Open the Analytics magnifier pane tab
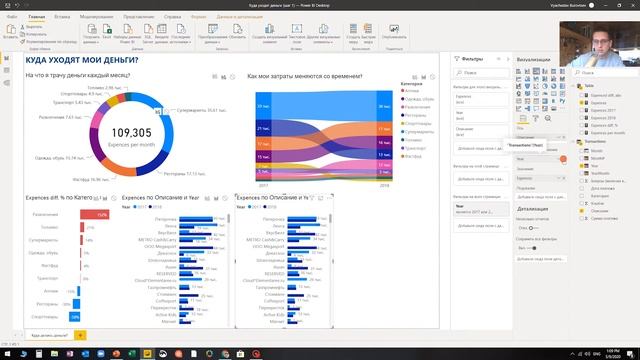Viewport: 640px width, 360px height. pyautogui.click(x=548, y=118)
